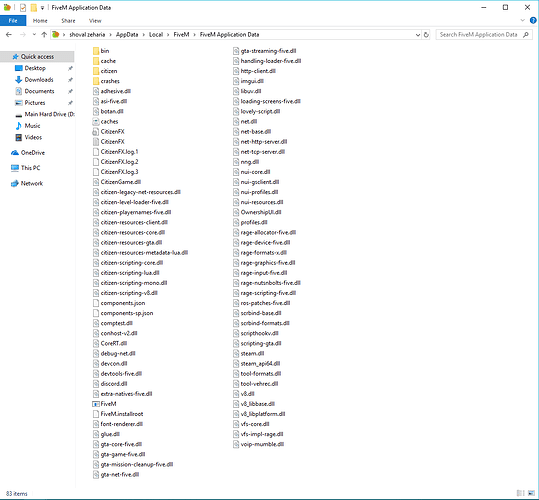
Task: Select the caches database file
Action: [x=106, y=121]
